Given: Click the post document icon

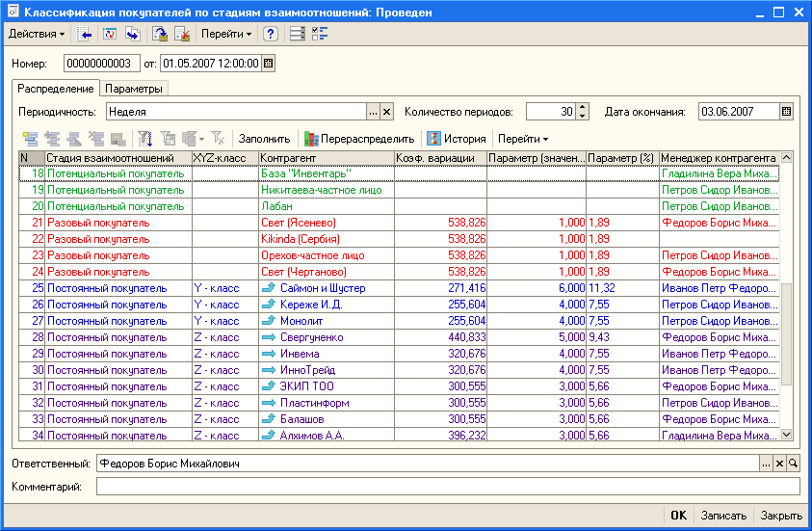Looking at the screenshot, I should click(x=160, y=34).
